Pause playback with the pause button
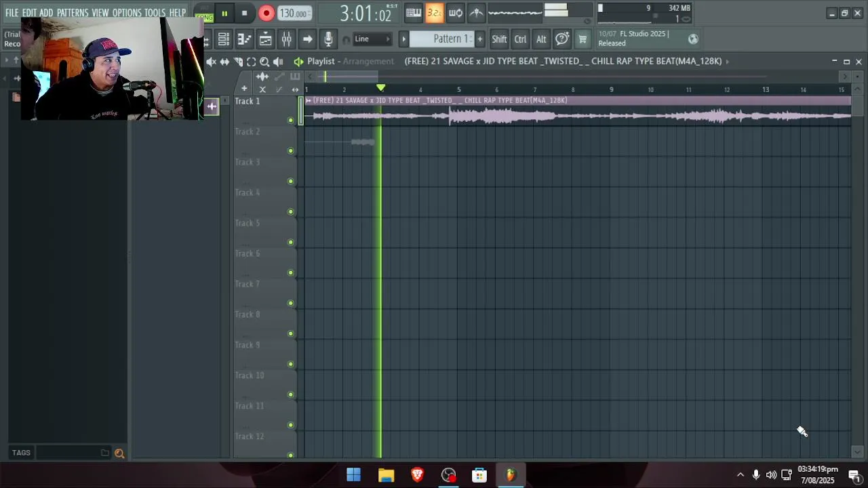 pyautogui.click(x=224, y=13)
